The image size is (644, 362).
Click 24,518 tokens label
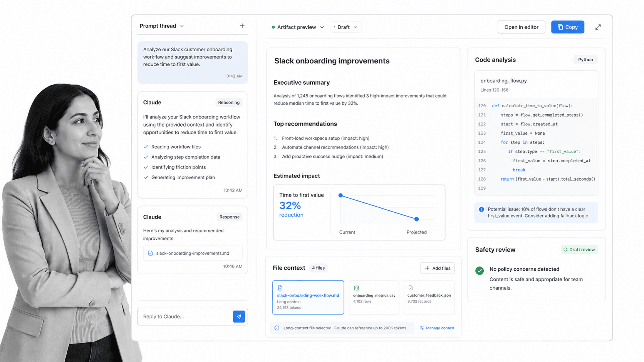click(289, 308)
